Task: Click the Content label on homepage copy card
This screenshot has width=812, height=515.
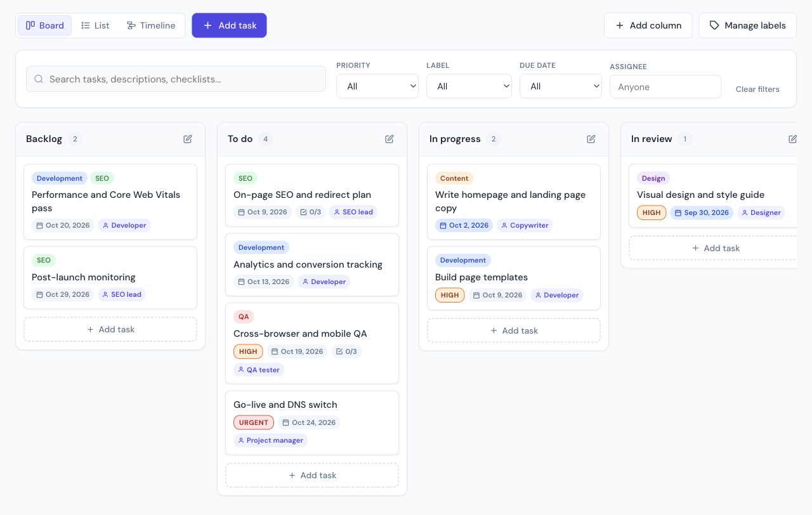Action: pos(454,178)
